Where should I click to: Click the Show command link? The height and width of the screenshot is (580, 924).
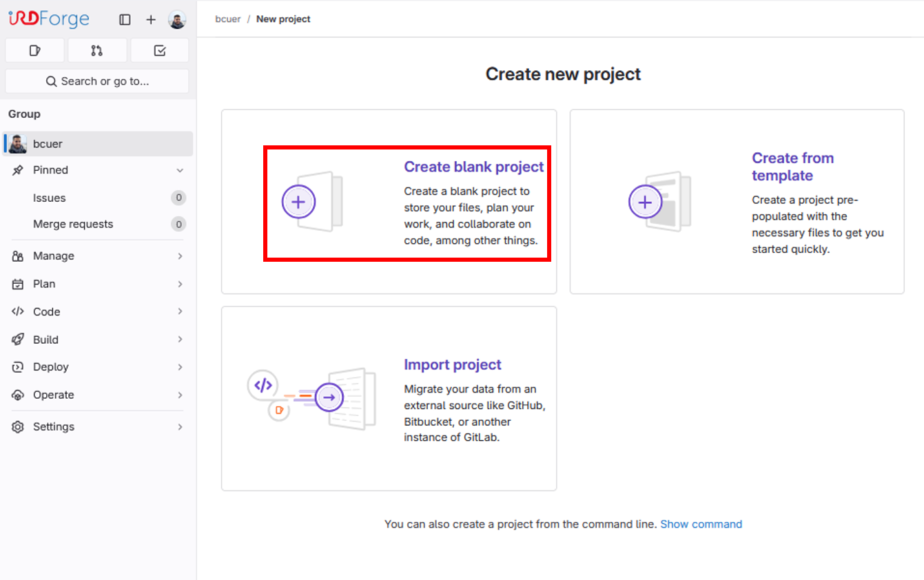tap(701, 524)
